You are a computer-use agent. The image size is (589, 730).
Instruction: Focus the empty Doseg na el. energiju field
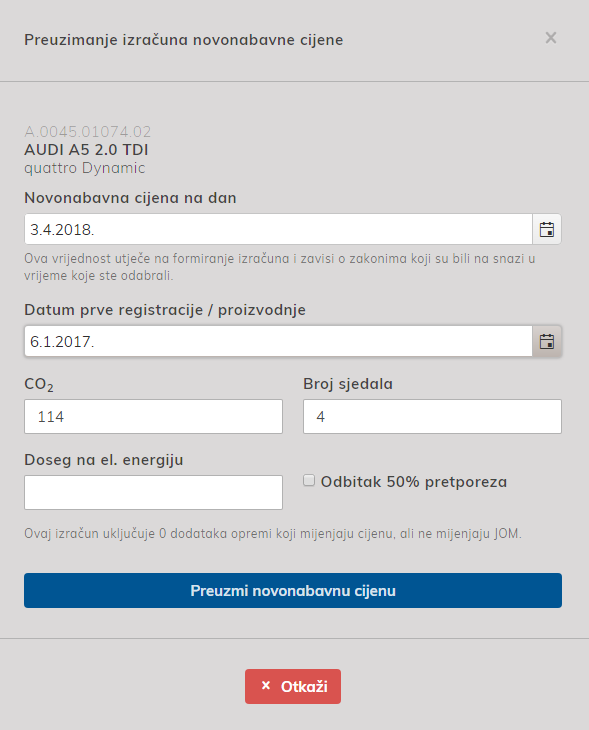(153, 492)
